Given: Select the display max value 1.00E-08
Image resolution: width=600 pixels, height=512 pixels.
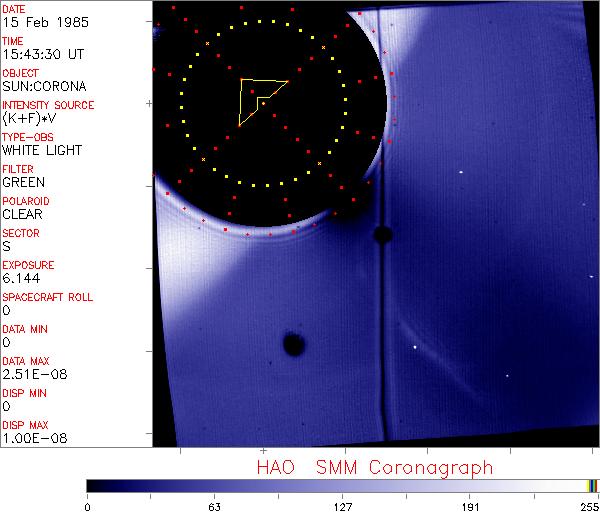Looking at the screenshot, I should pos(35,439).
